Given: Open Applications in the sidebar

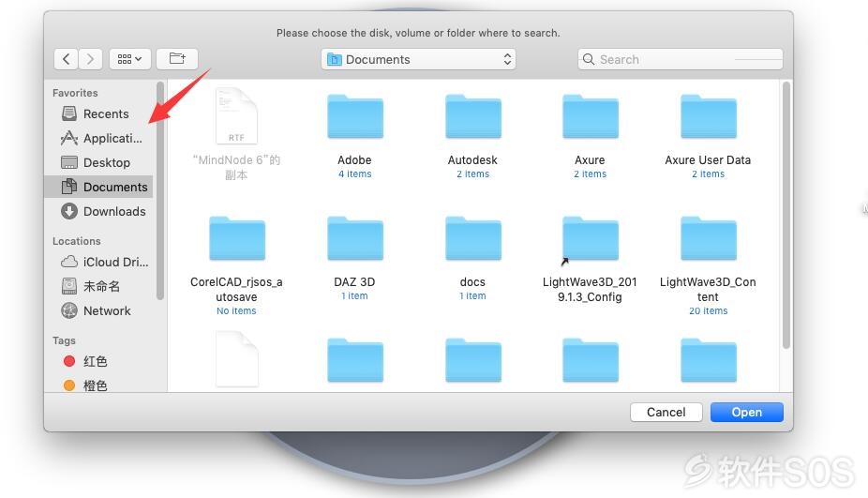Looking at the screenshot, I should click(98, 138).
